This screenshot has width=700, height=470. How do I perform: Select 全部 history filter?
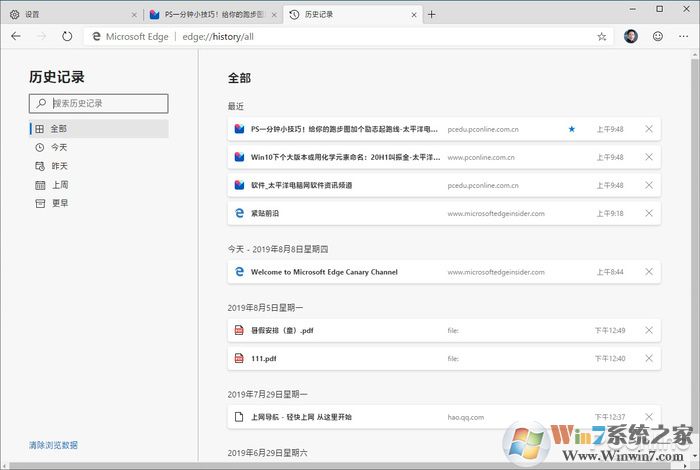pos(99,129)
